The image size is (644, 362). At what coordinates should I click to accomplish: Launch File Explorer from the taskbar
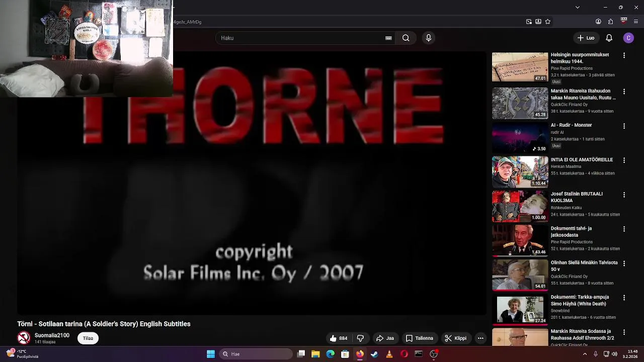(x=315, y=354)
